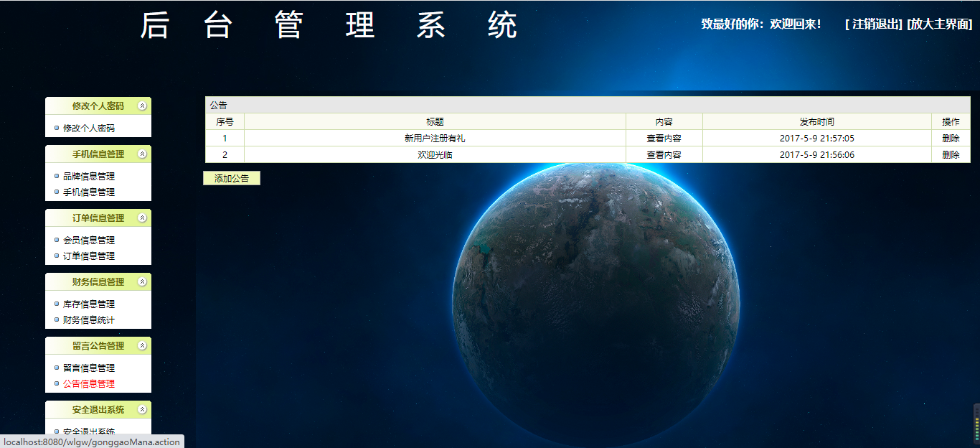
Task: Click the 序号 column header
Action: (x=225, y=121)
